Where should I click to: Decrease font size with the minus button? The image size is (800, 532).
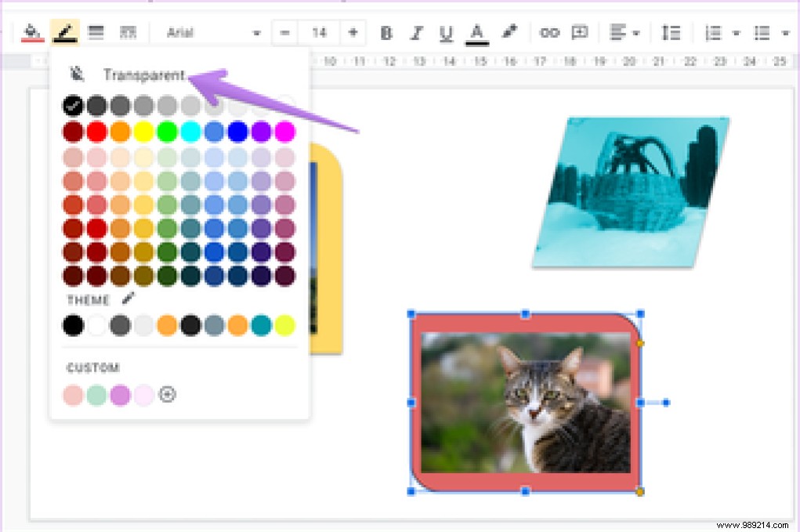tap(287, 32)
